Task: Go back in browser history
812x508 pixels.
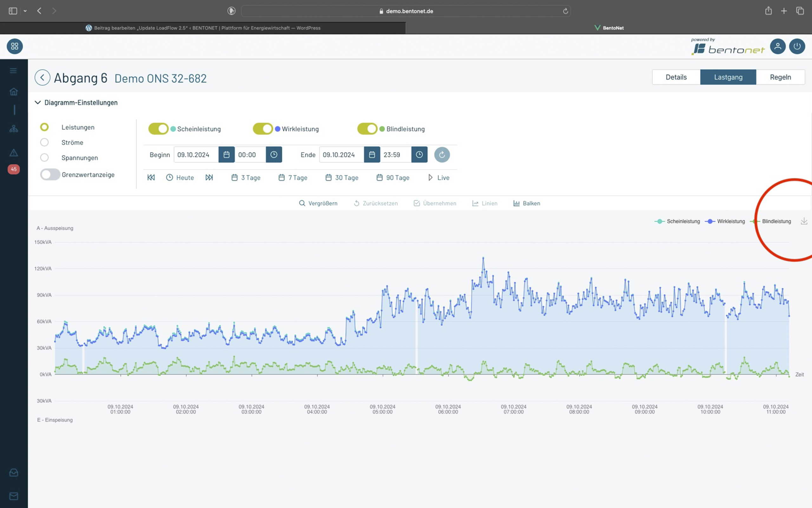Action: [x=39, y=11]
